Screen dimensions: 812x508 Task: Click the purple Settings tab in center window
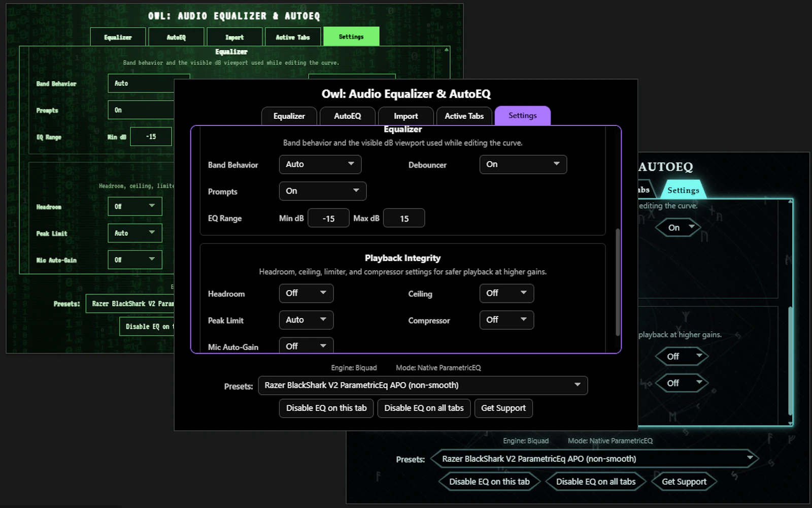coord(523,115)
